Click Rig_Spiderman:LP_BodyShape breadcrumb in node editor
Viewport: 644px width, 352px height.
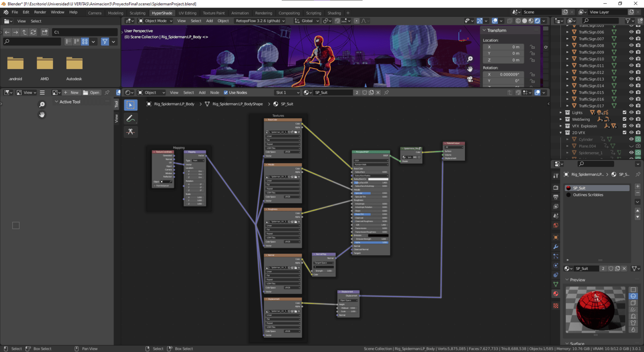[x=237, y=104]
